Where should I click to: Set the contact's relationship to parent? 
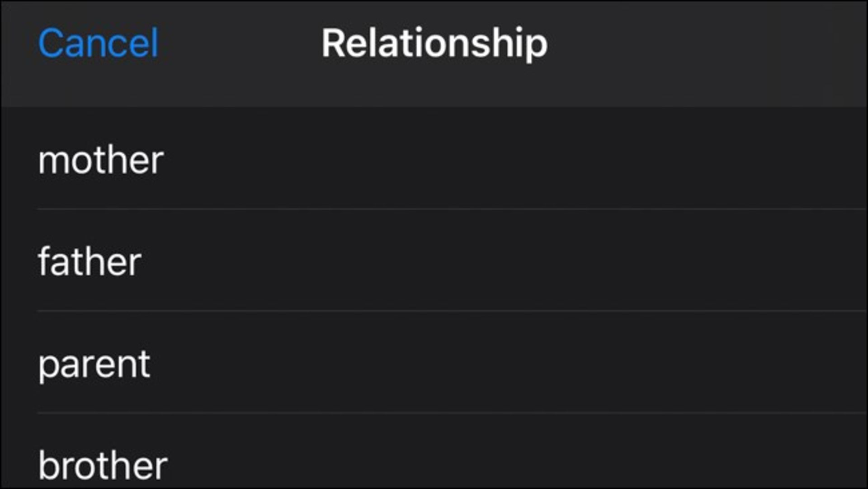[434, 362]
